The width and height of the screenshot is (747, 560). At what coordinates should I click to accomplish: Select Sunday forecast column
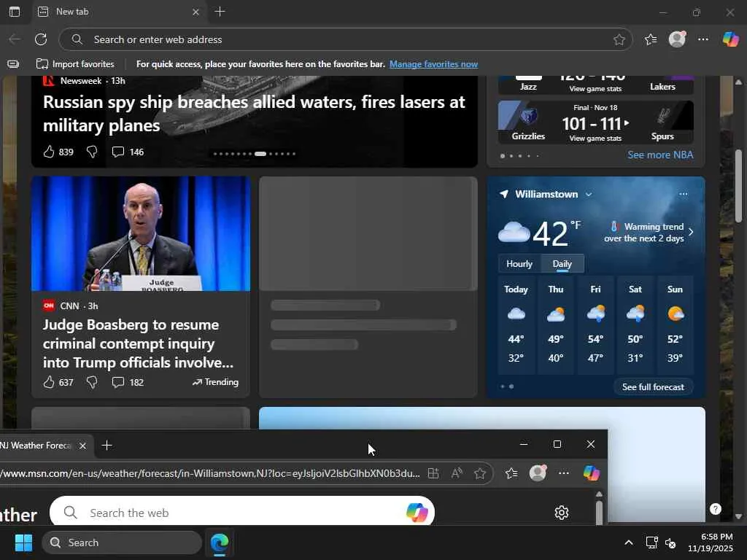675,325
